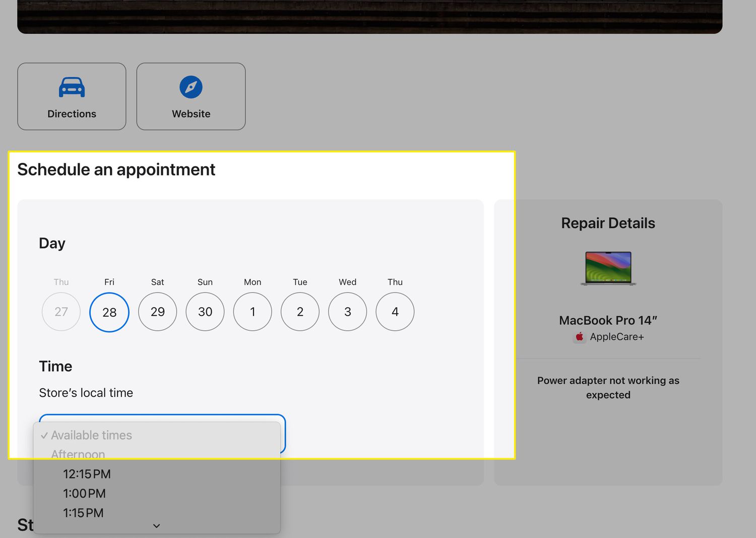756x538 pixels.
Task: Click the red AppleCare+ logo icon
Action: [x=580, y=337]
